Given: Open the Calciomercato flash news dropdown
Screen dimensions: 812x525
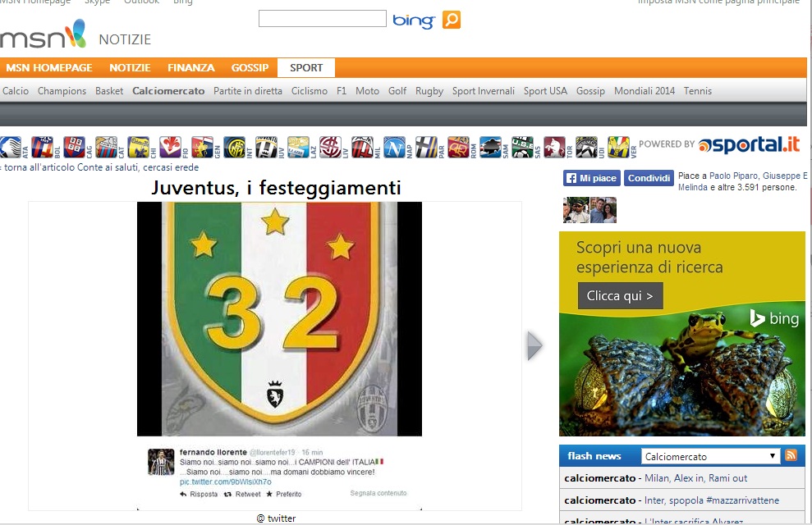Looking at the screenshot, I should click(x=710, y=456).
